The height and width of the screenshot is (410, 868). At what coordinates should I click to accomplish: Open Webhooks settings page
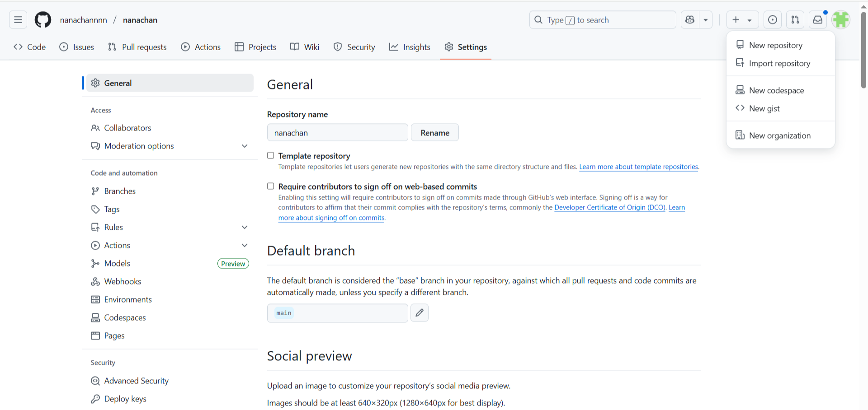pyautogui.click(x=170, y=282)
